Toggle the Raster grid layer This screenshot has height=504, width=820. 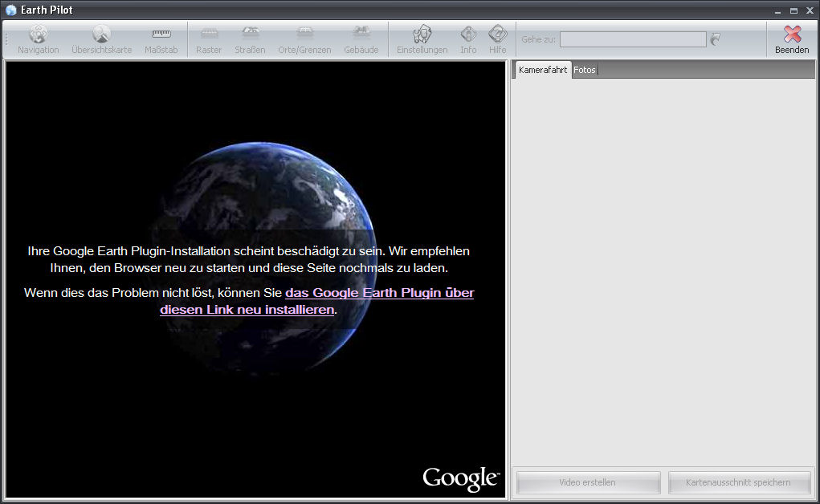tap(209, 39)
